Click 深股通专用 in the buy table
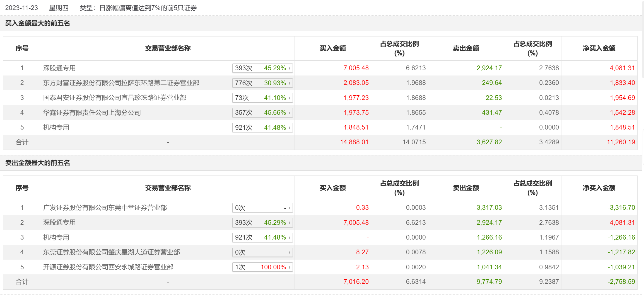The width and height of the screenshot is (644, 295). [x=59, y=68]
